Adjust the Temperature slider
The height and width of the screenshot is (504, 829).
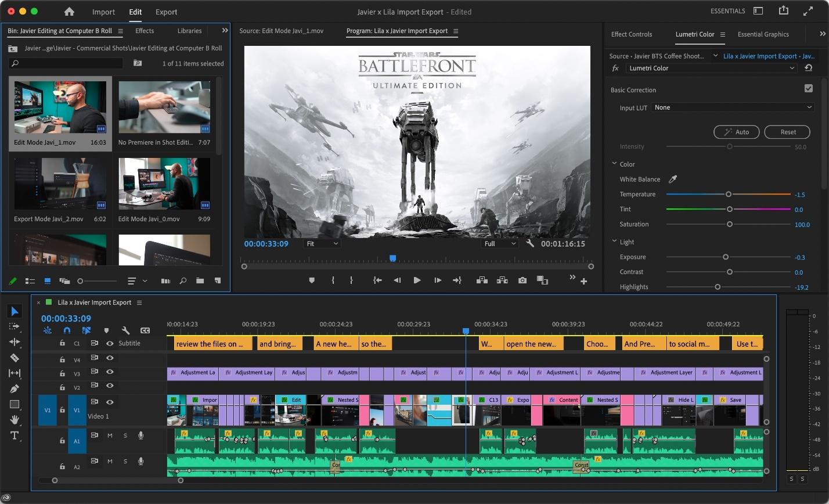729,194
